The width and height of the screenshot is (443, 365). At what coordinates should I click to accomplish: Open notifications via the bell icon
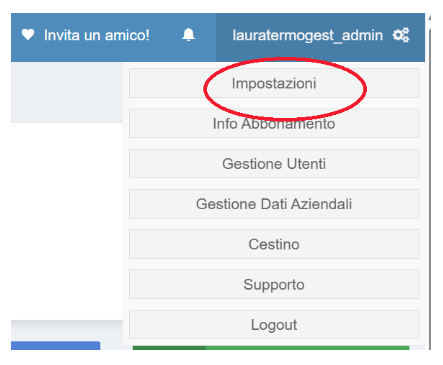coord(188,35)
